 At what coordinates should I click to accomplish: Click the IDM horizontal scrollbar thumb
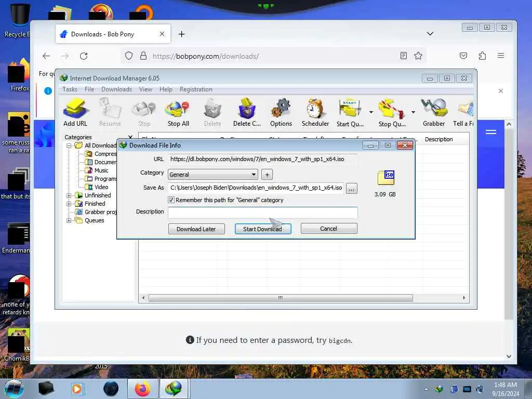[x=281, y=298]
